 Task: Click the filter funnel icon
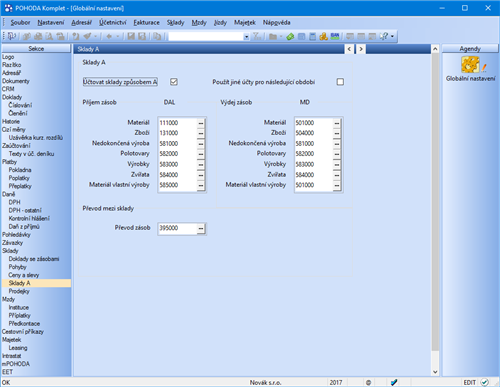pyautogui.click(x=257, y=36)
